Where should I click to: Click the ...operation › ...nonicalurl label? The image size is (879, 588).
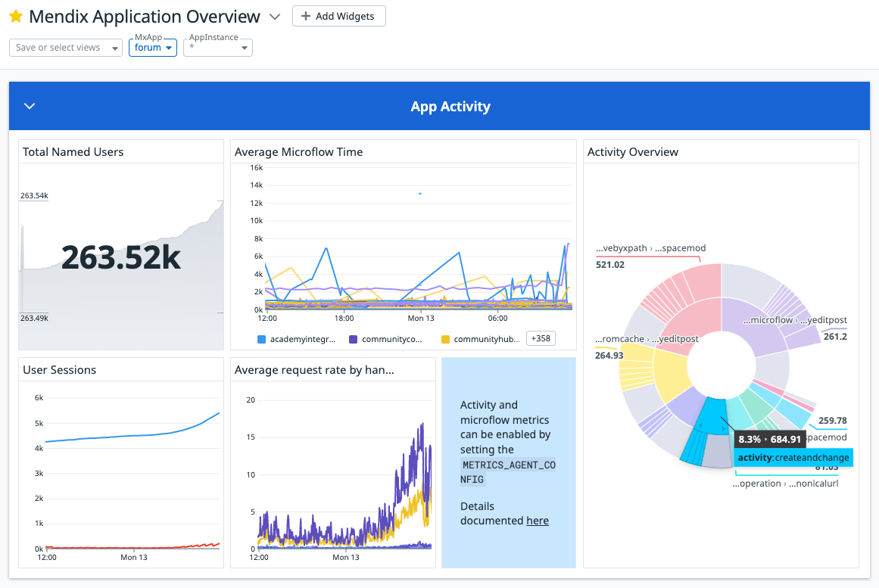click(785, 483)
